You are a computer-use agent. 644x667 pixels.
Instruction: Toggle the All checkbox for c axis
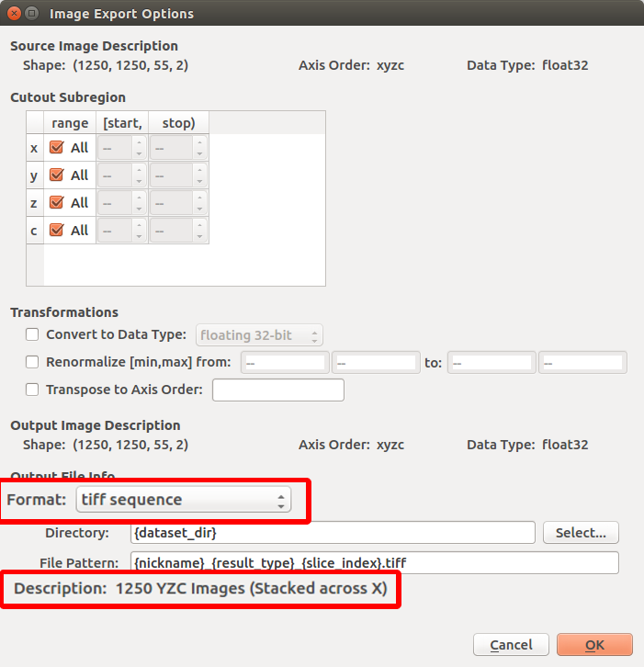[57, 231]
